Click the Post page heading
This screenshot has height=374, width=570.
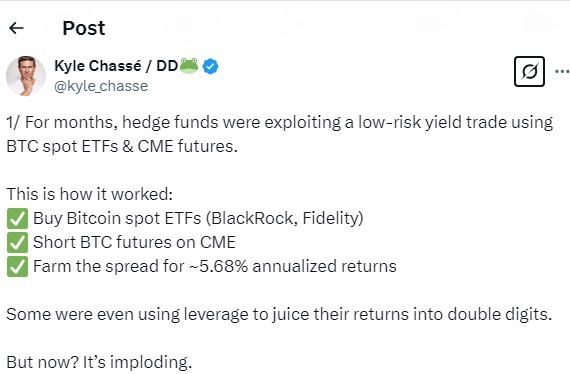84,28
